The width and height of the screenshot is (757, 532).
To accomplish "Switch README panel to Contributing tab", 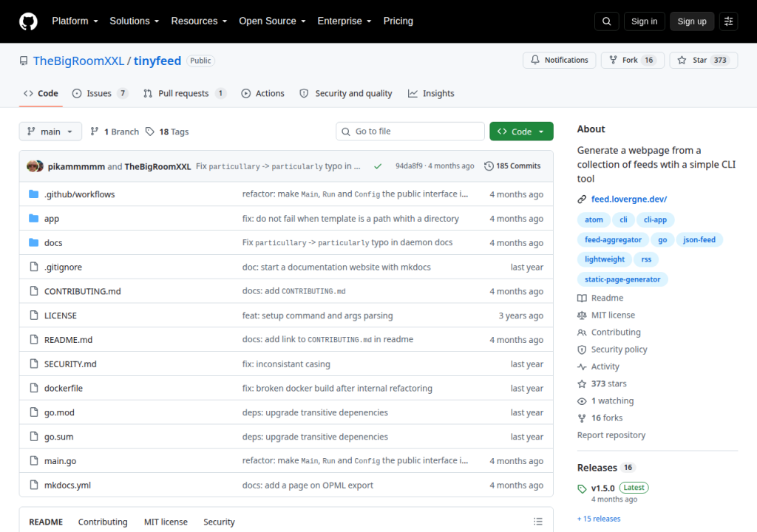I will coord(103,522).
